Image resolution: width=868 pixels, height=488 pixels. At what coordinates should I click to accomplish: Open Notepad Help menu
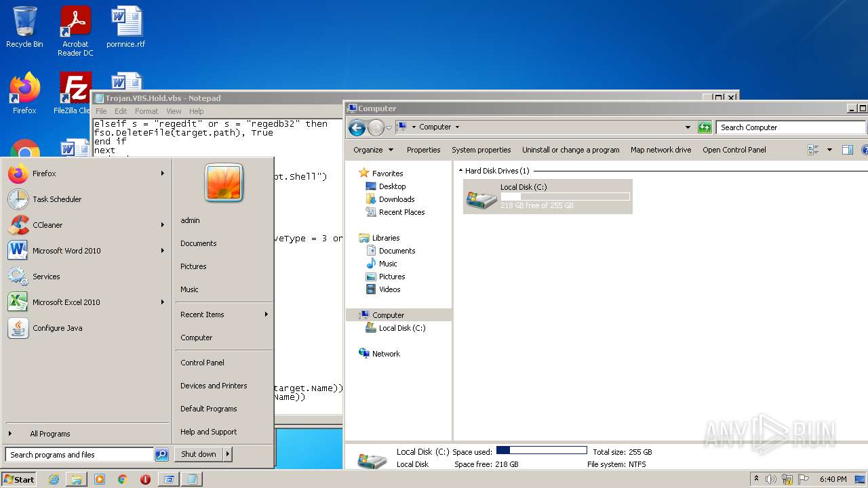tap(197, 111)
